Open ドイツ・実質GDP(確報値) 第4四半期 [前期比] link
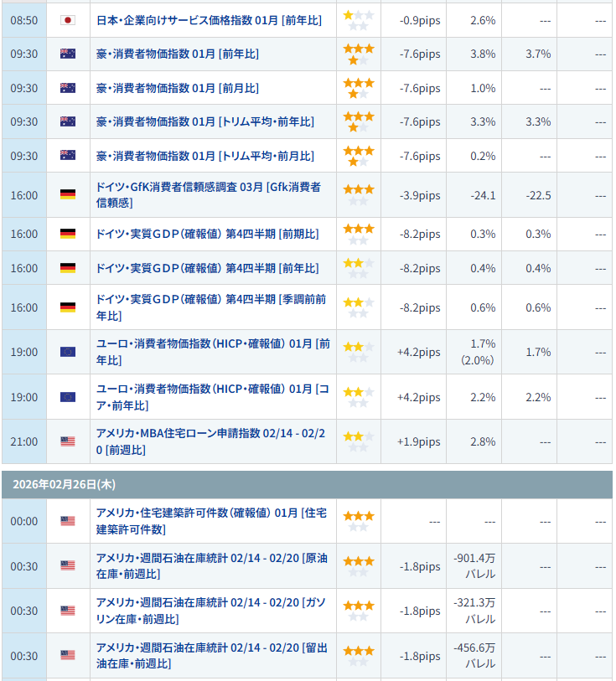The width and height of the screenshot is (616, 681). tap(207, 234)
